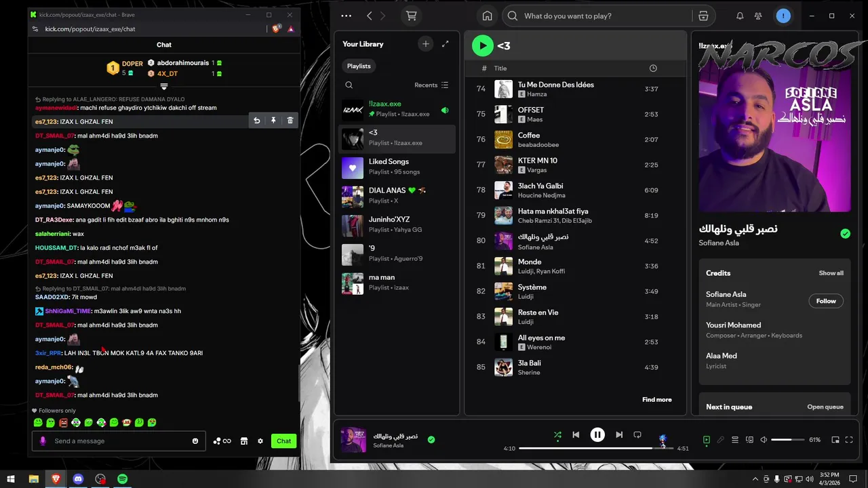Skip to previous track in Spotify
The height and width of the screenshot is (488, 868).
[x=576, y=435]
